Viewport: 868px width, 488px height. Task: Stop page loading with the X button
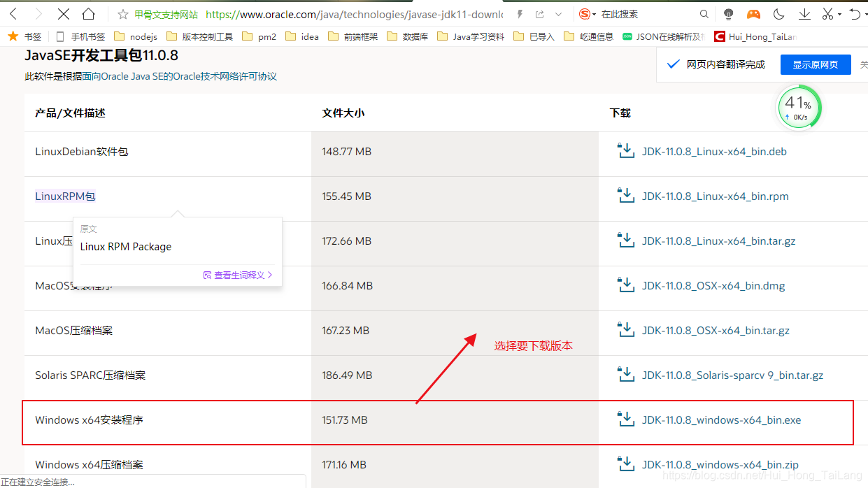[x=63, y=14]
